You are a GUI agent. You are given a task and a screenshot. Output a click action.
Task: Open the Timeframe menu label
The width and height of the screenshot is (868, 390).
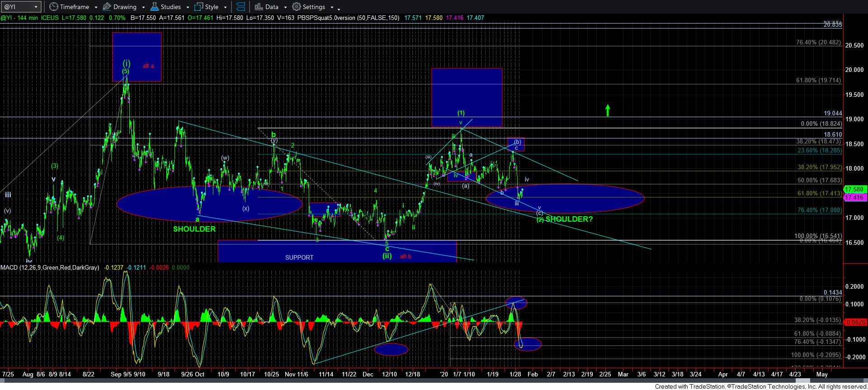[x=74, y=7]
